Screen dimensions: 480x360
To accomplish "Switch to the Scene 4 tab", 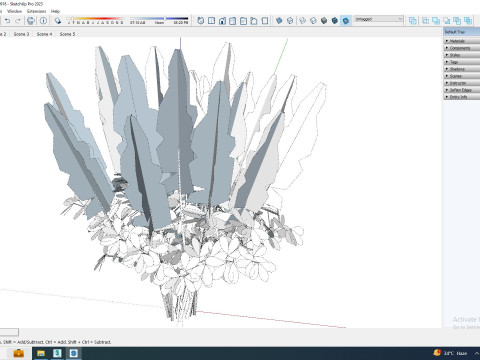I will (x=44, y=34).
